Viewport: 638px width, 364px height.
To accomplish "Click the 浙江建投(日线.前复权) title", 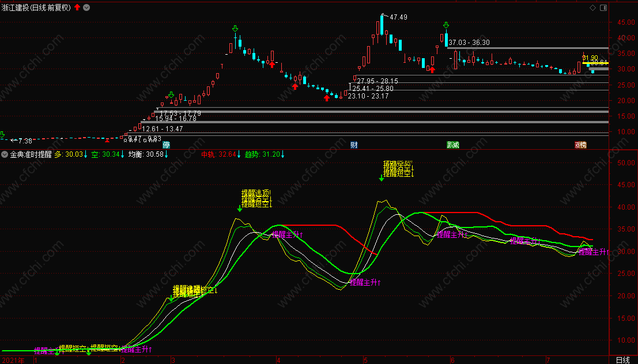I will pos(36,7).
